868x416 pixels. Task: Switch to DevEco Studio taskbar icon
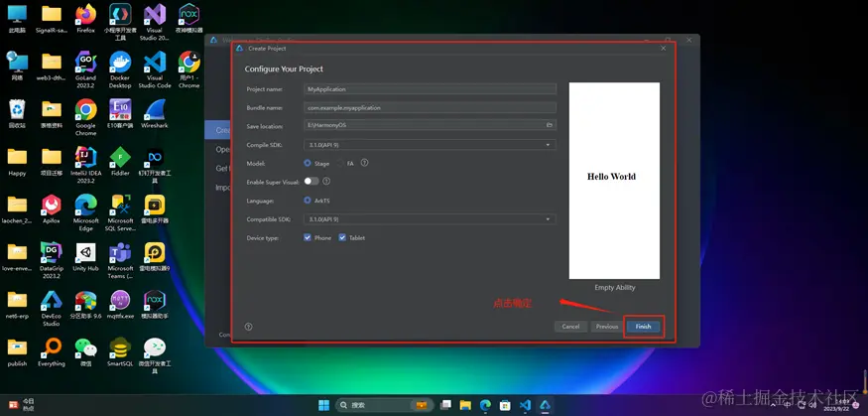545,405
